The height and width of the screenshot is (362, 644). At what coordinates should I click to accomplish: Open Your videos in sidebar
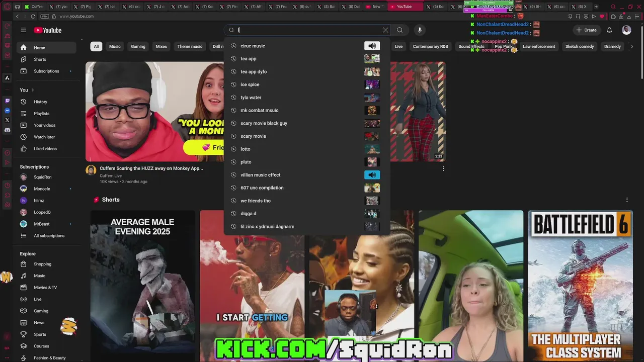45,125
